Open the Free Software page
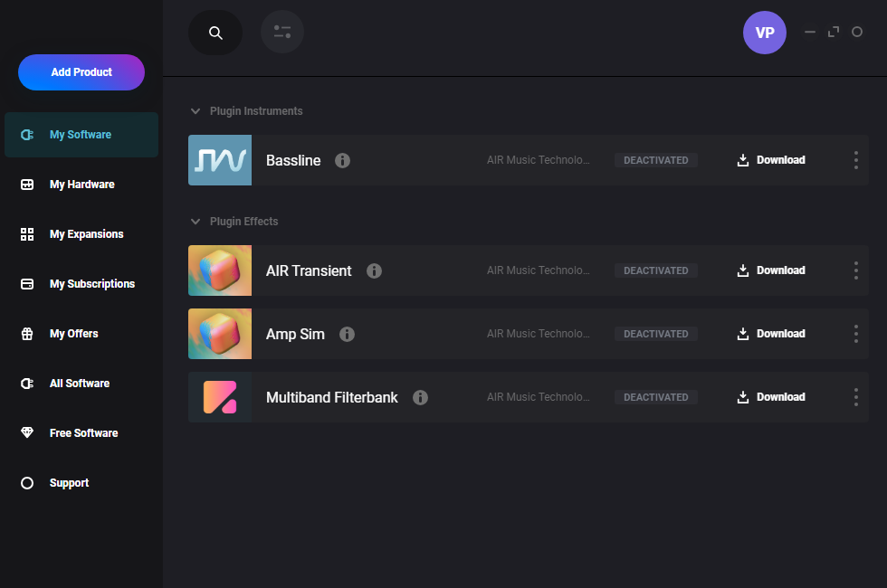 (83, 433)
